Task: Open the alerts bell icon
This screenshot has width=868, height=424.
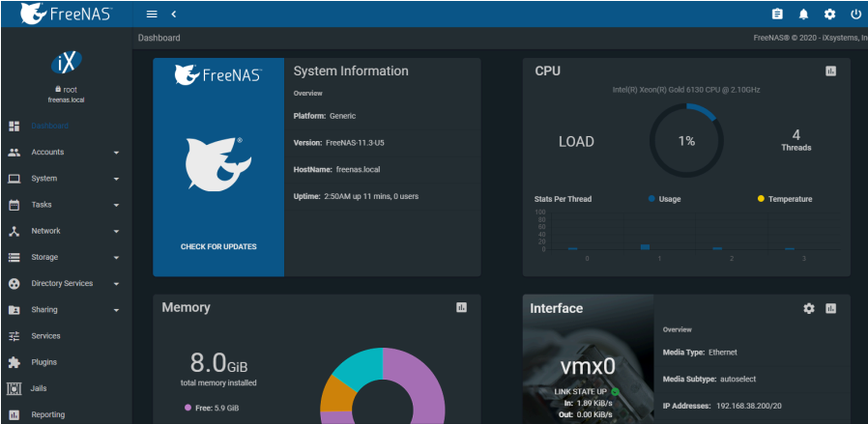Action: click(x=803, y=14)
